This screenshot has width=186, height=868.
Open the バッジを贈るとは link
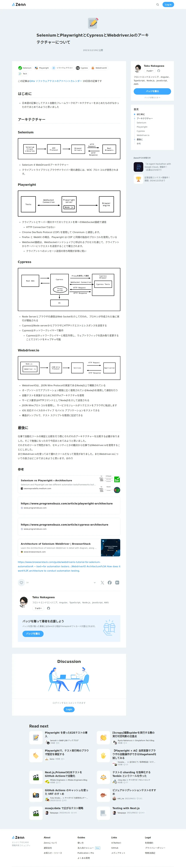(x=152, y=97)
